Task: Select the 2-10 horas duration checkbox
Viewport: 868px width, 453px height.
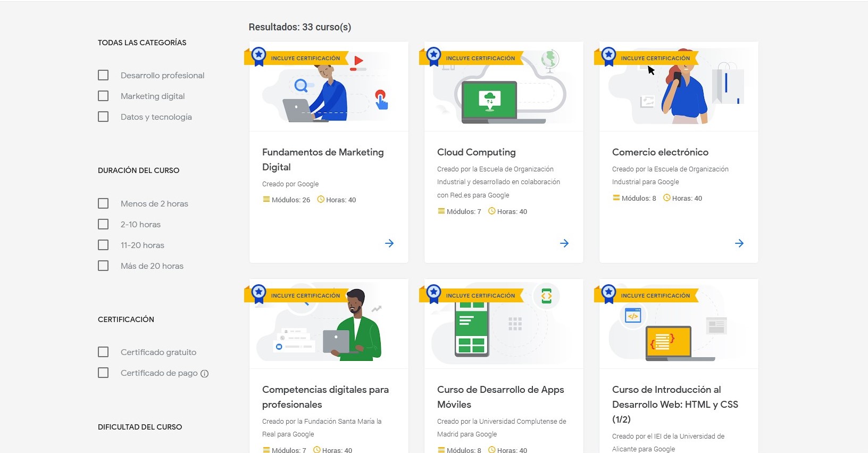Action: [103, 224]
